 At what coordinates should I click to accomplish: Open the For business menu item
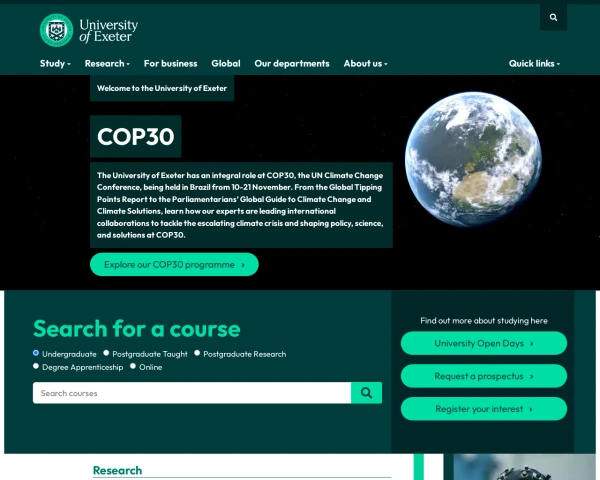coord(171,64)
